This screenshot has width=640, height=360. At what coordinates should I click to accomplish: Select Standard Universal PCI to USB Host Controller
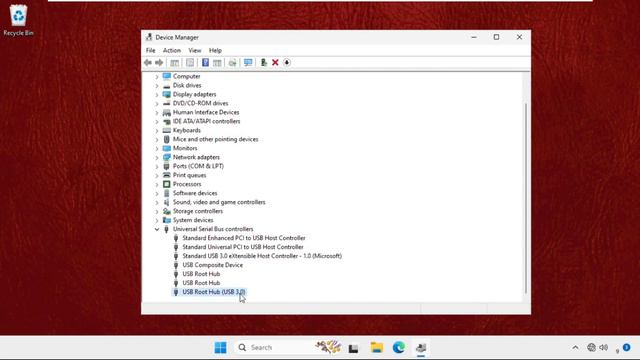[243, 247]
